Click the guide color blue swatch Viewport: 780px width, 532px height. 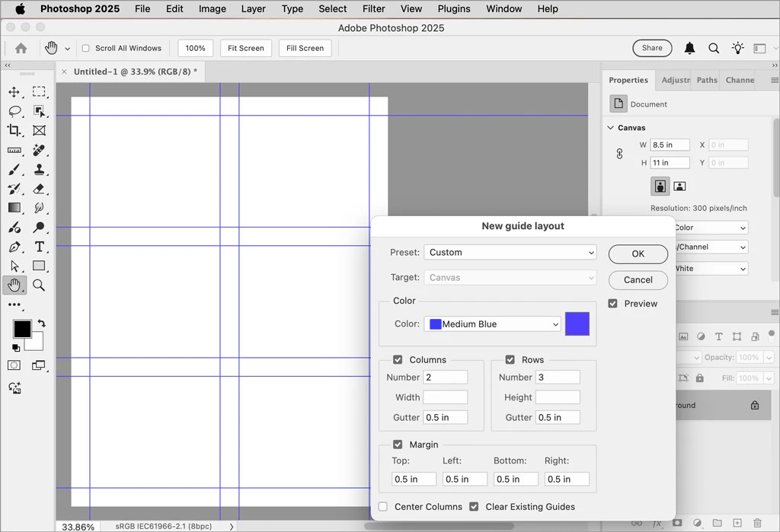point(577,324)
